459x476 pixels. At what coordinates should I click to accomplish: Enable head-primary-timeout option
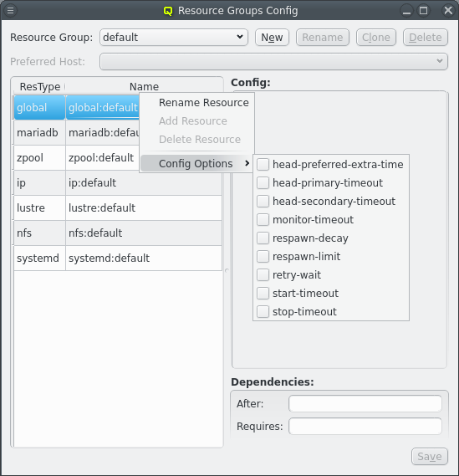263,183
